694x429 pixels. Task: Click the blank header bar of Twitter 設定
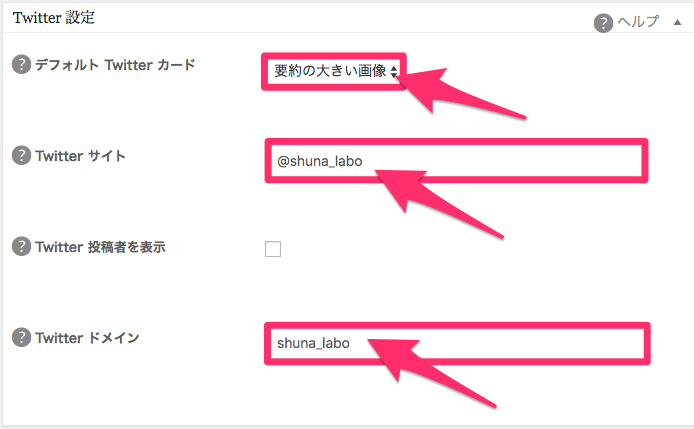click(345, 18)
